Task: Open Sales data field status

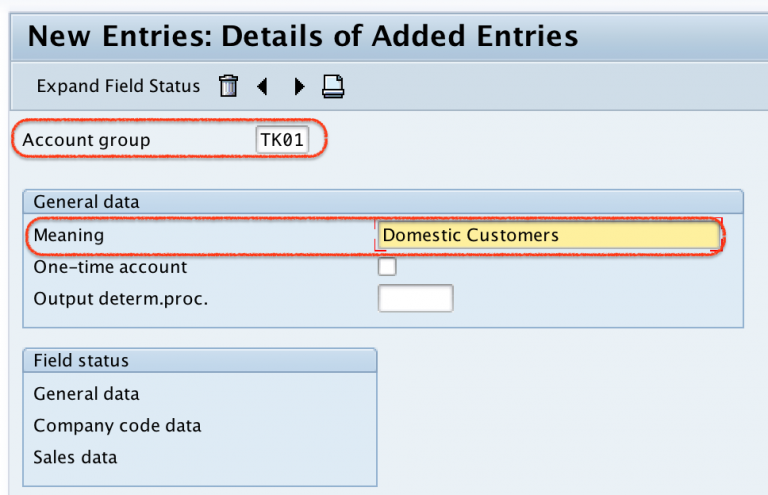Action: [x=75, y=458]
